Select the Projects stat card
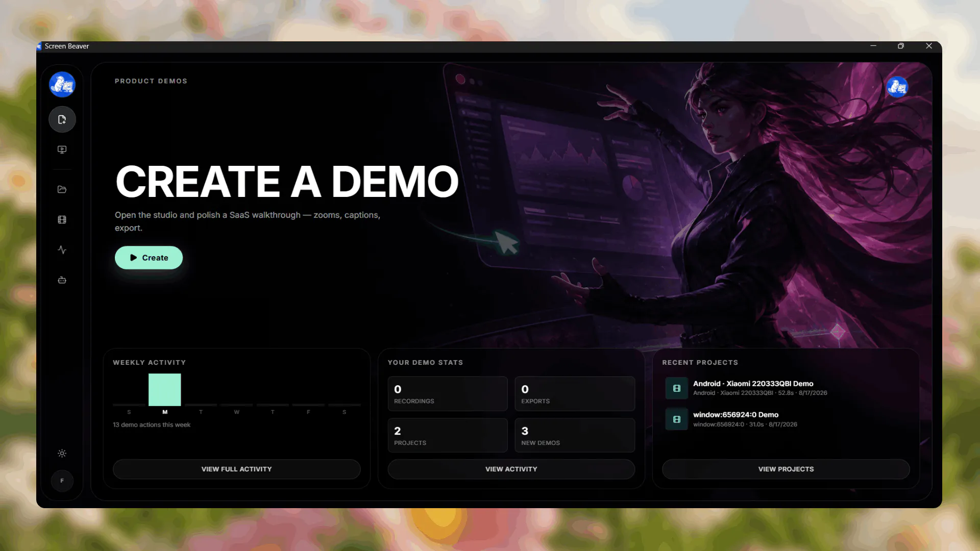The height and width of the screenshot is (551, 980). (448, 435)
